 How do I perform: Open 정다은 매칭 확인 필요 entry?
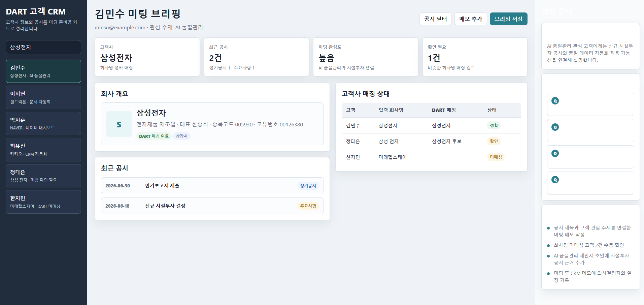coord(43,176)
